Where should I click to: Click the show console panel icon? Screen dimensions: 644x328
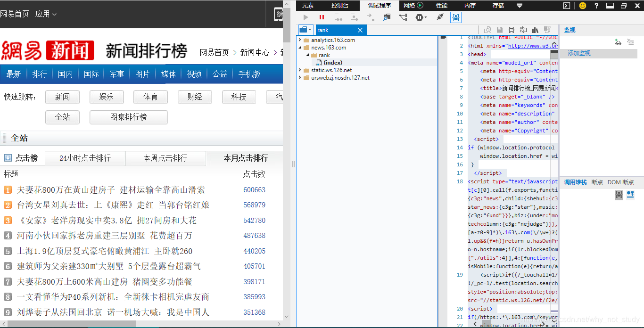tap(567, 6)
